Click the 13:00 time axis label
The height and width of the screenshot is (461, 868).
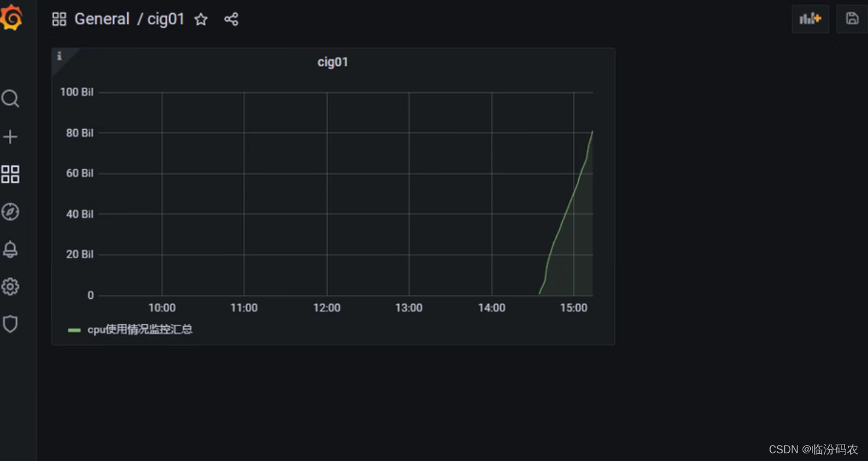click(409, 308)
